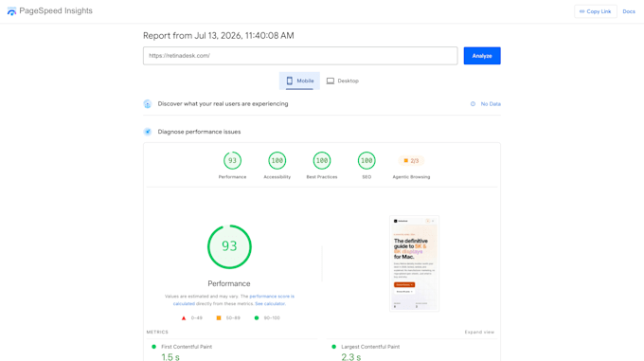Image resolution: width=644 pixels, height=361 pixels.
Task: Click the 2.3 s Largest Contentful Paint value
Action: [x=351, y=357]
